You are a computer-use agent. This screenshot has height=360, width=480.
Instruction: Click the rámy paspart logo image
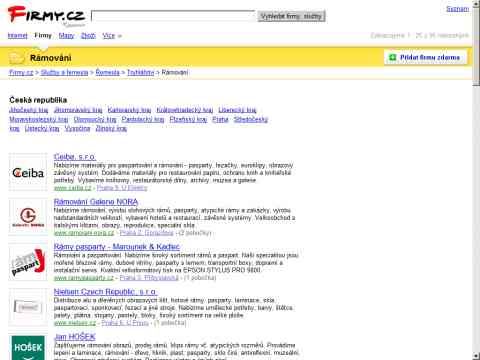coord(28,262)
